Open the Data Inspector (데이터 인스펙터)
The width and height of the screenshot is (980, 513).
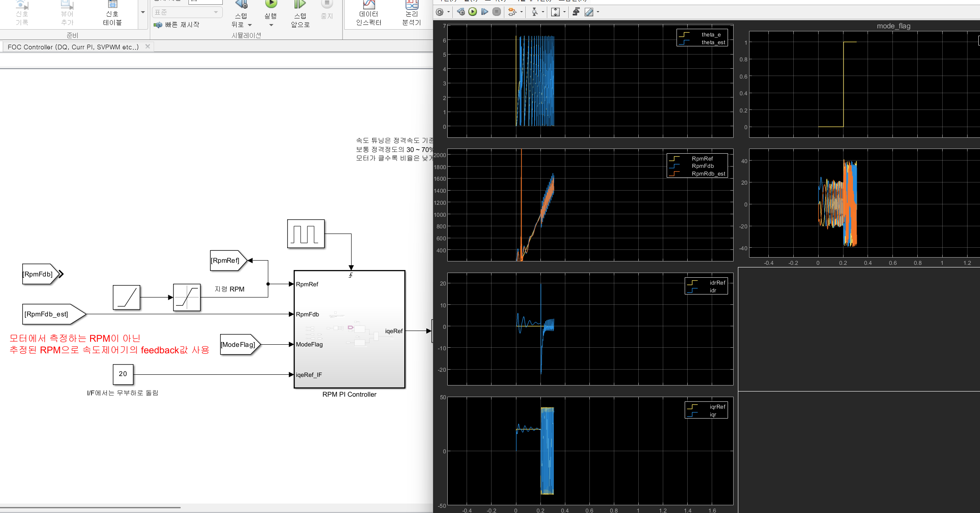(x=368, y=14)
